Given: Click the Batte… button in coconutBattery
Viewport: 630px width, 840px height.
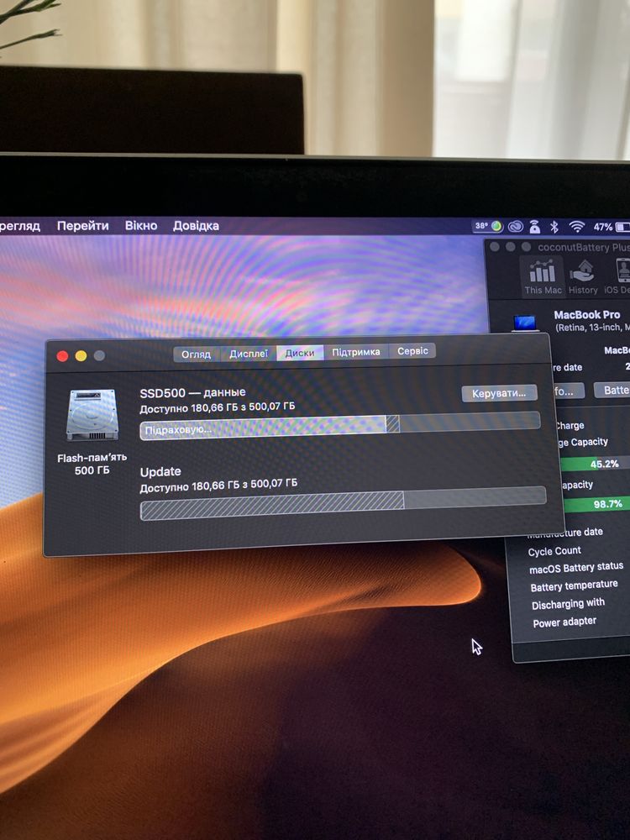Looking at the screenshot, I should [612, 390].
